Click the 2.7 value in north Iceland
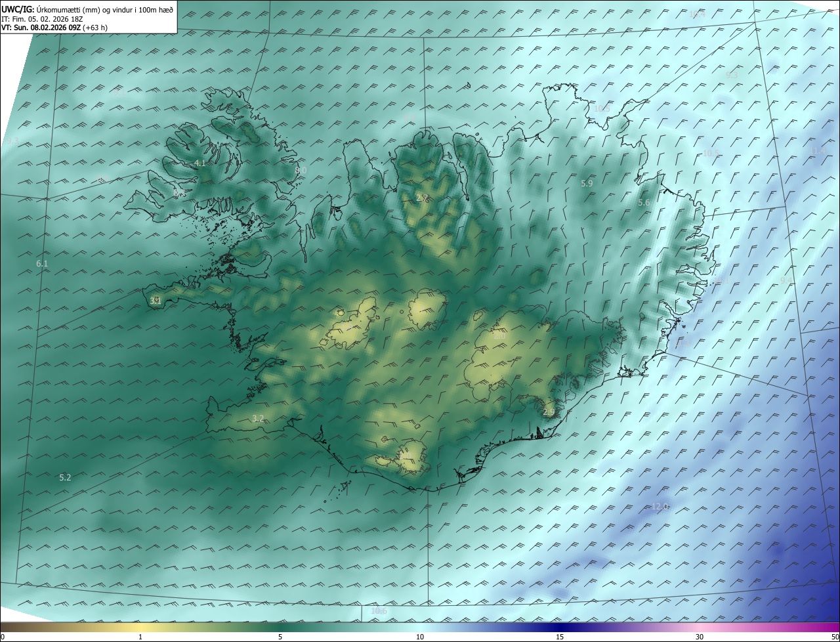The width and height of the screenshot is (840, 642). pos(422,198)
